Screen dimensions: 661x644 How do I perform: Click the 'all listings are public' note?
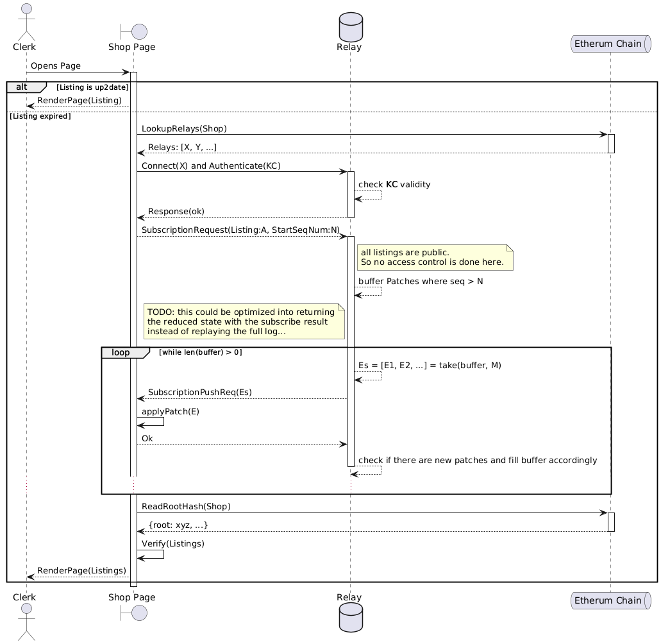pyautogui.click(x=435, y=257)
